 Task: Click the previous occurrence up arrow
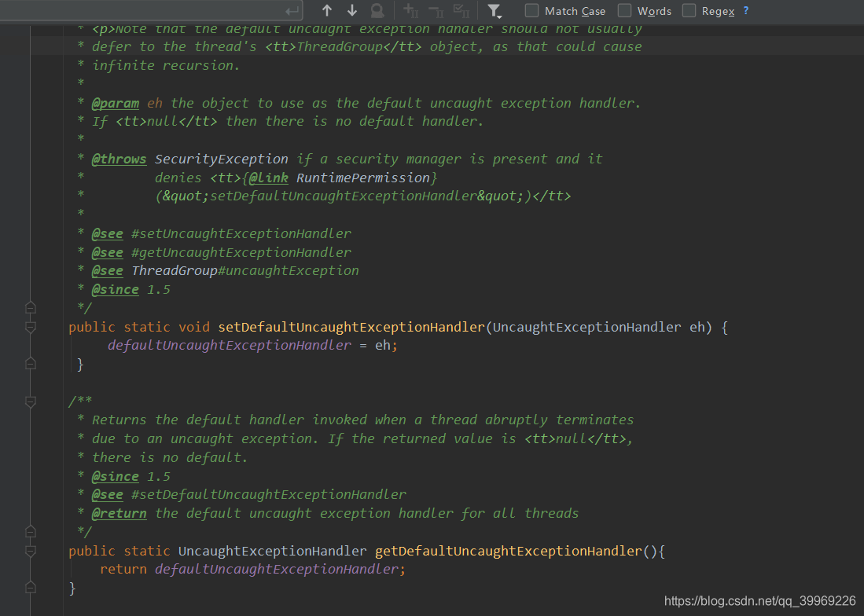(x=326, y=10)
